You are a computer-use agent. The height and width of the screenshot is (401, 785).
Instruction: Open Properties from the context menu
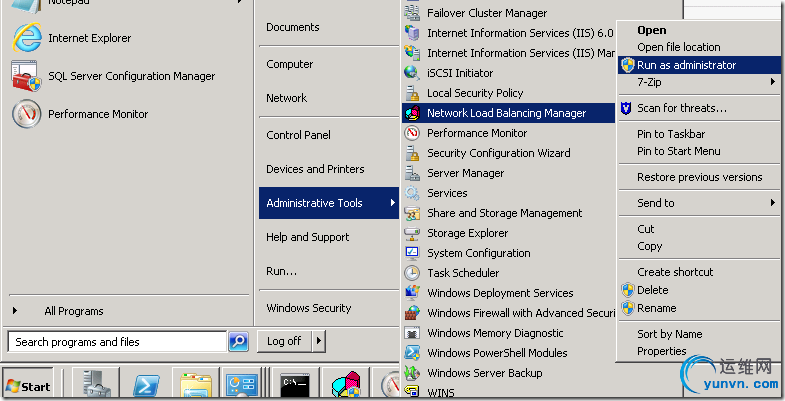661,351
